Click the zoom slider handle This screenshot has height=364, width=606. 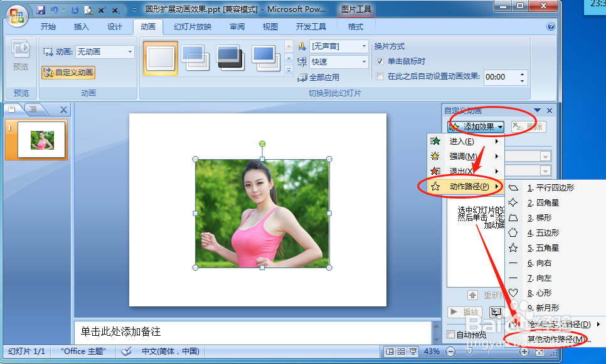tap(469, 351)
